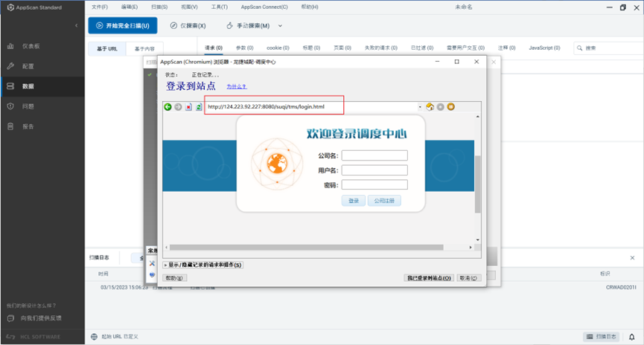Open the 视图(V) menu
This screenshot has height=345, width=644.
pyautogui.click(x=189, y=7)
